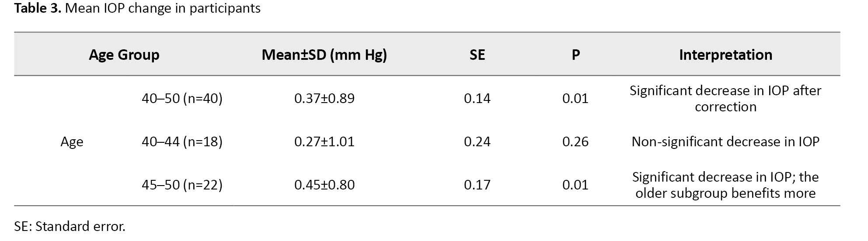Click the SE value "0.24"
The height and width of the screenshot is (241, 868).
(x=477, y=142)
